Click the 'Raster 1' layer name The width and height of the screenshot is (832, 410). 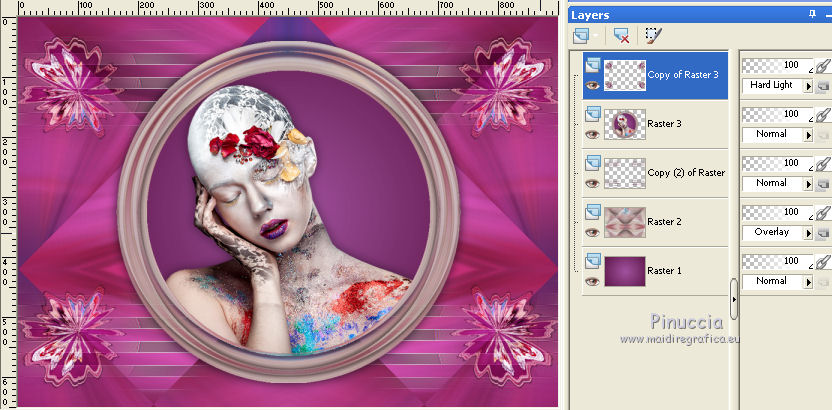(x=665, y=271)
